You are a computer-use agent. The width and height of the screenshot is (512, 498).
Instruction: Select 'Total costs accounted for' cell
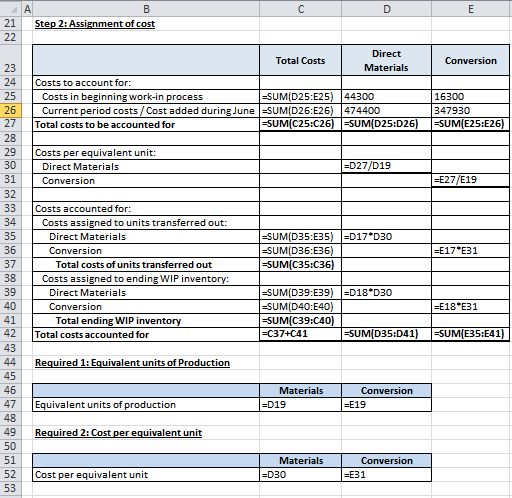(x=146, y=334)
